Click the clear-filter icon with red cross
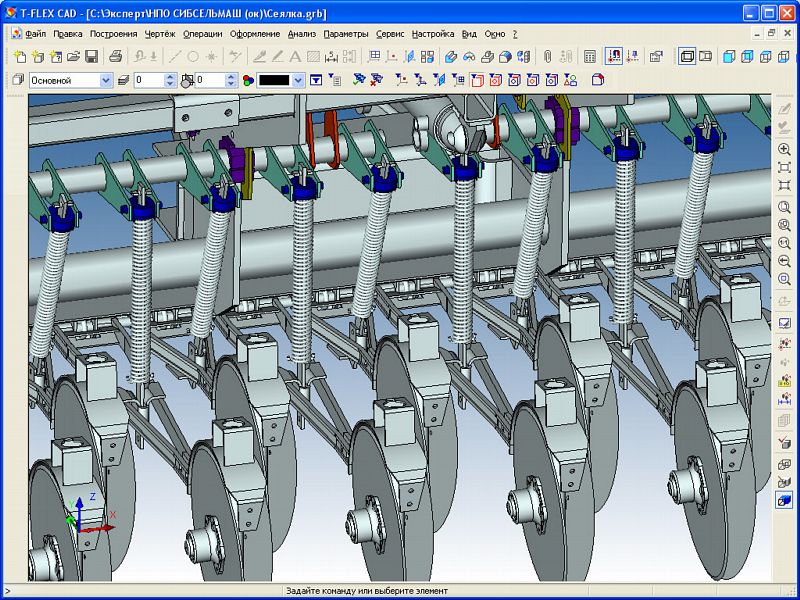Image resolution: width=800 pixels, height=600 pixels. pos(377,80)
